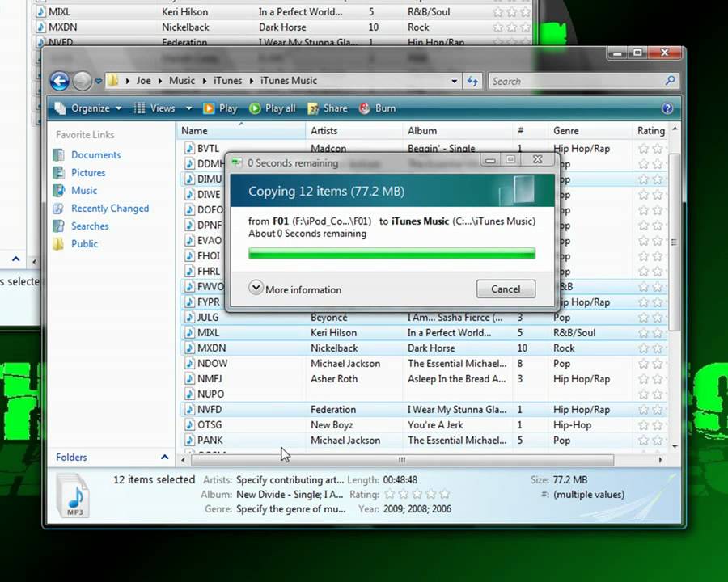
Task: Open Recently Changed favorite link
Action: tap(110, 209)
